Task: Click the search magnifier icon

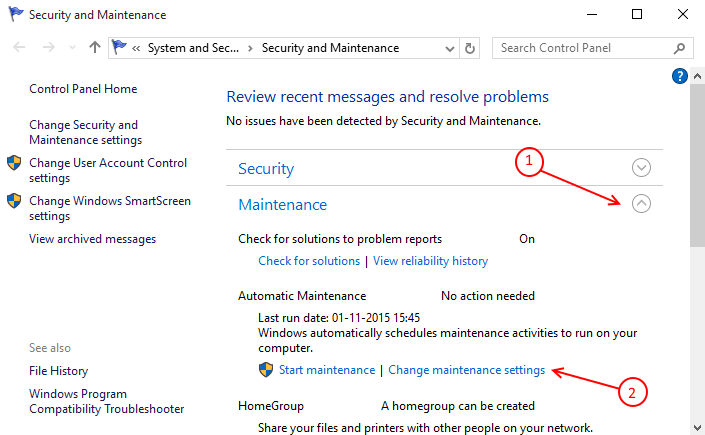Action: 679,48
